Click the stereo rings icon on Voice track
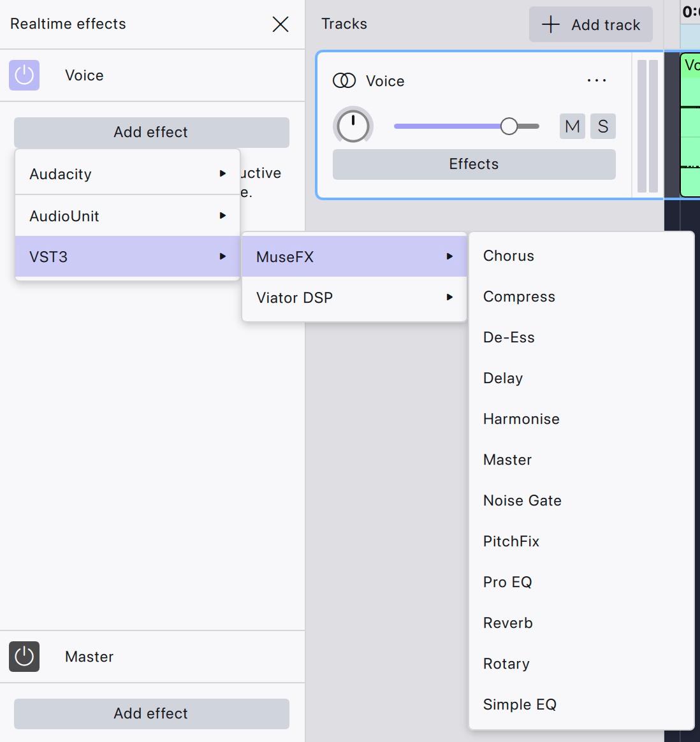The width and height of the screenshot is (700, 742). pos(344,81)
